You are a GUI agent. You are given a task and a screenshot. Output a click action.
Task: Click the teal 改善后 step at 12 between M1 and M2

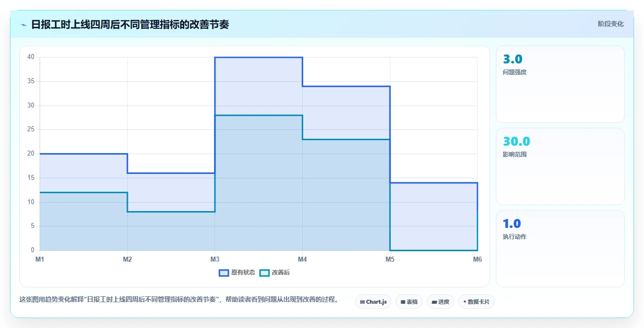pyautogui.click(x=84, y=192)
